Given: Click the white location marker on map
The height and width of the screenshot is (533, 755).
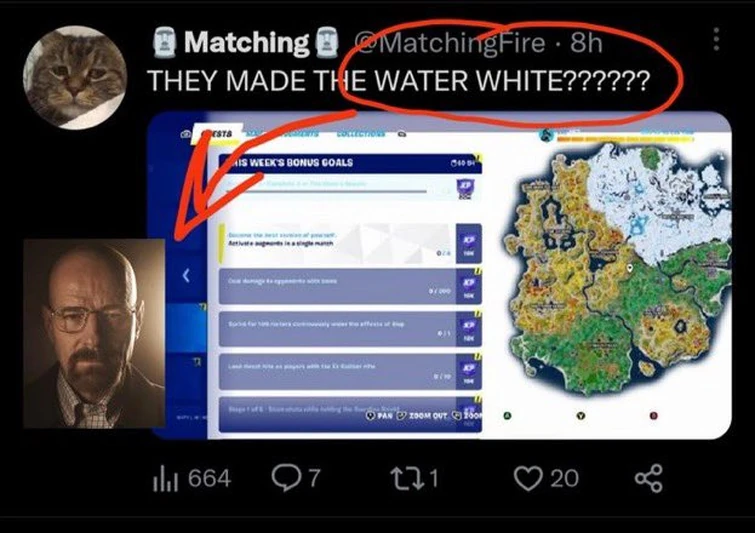Looking at the screenshot, I should [629, 267].
